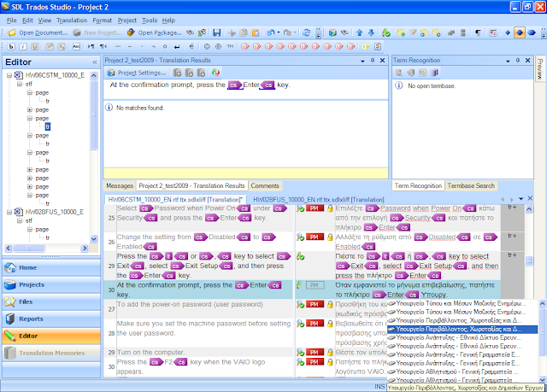Open the Tools menu
This screenshot has width=547, height=392.
(150, 20)
